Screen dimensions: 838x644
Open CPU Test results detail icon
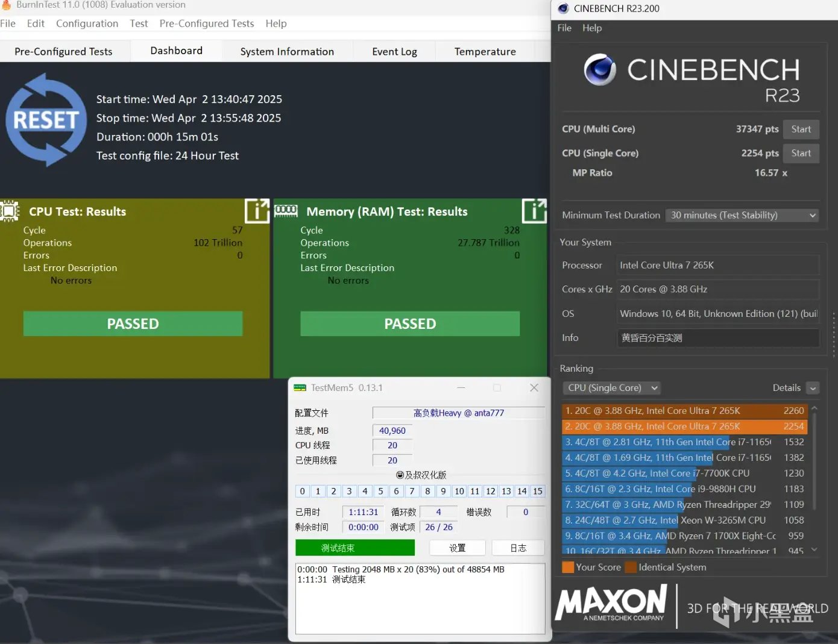[x=257, y=211]
